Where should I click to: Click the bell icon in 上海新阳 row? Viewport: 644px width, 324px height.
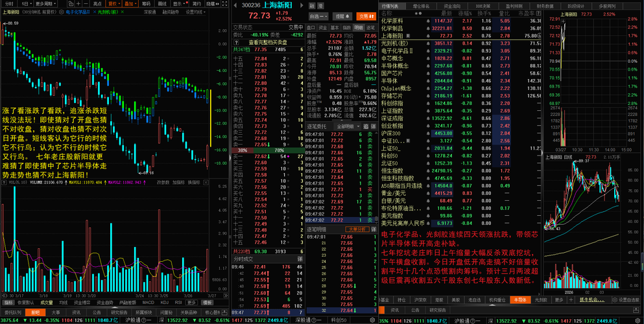coord(428,36)
